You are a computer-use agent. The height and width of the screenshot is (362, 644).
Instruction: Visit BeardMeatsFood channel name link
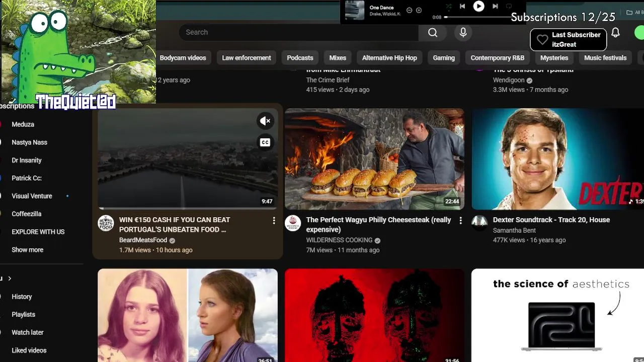coord(143,240)
